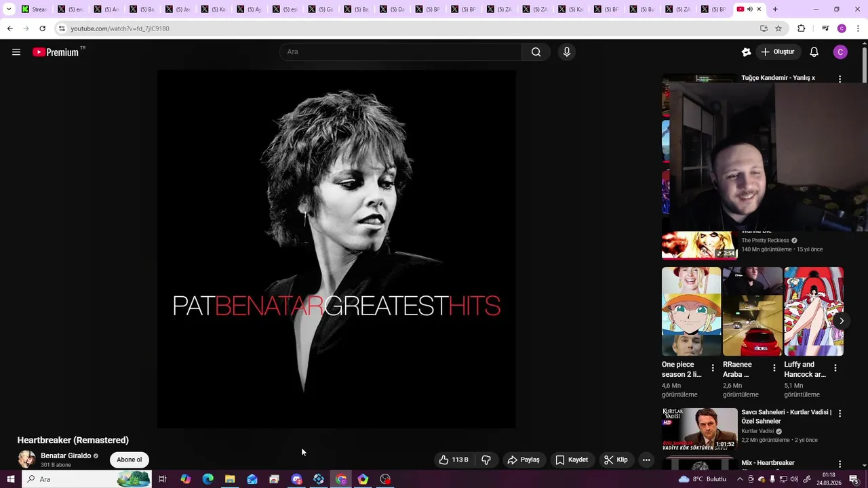Bookmark this page with star icon
868x488 pixels.
778,28
